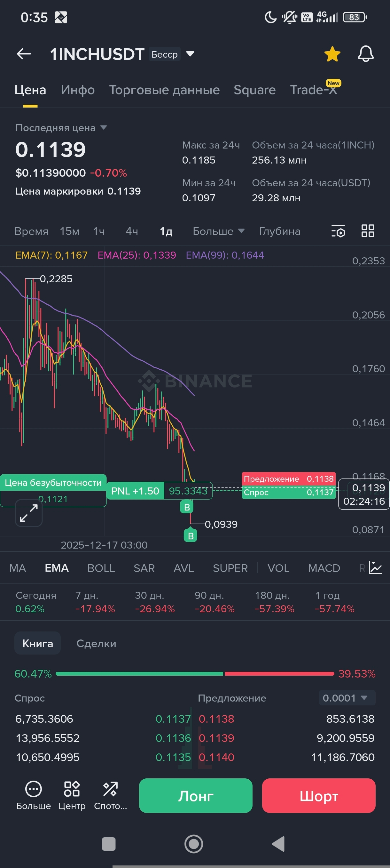The image size is (390, 868).
Task: Toggle VOL indicator
Action: pyautogui.click(x=278, y=568)
